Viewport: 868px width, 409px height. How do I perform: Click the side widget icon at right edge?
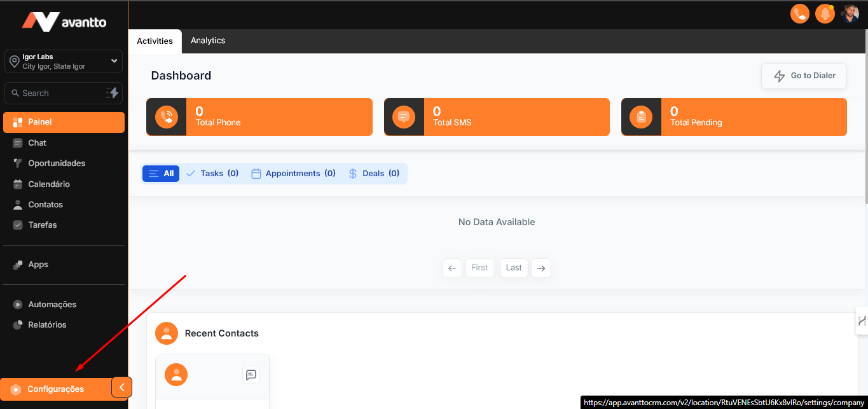pos(862,321)
